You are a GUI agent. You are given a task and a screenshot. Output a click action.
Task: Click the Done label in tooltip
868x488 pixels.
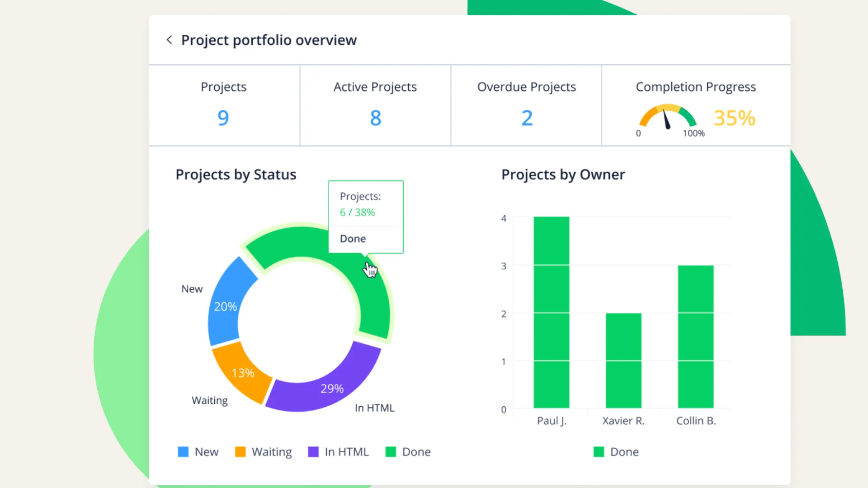(x=353, y=239)
